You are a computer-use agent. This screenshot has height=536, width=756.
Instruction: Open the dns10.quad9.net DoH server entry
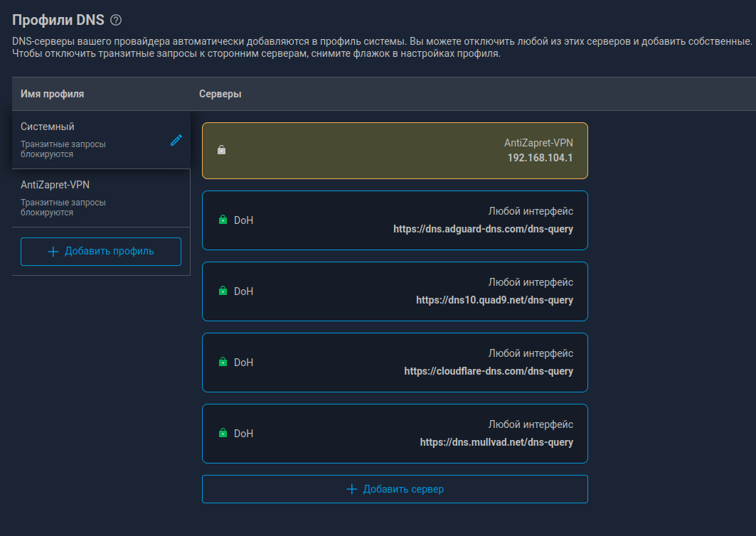tap(395, 291)
